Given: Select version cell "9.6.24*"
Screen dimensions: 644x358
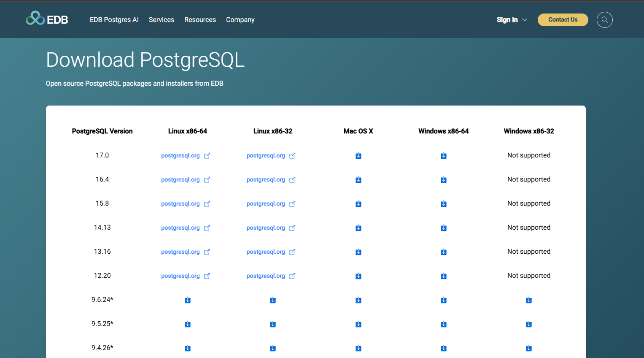Looking at the screenshot, I should [x=102, y=300].
